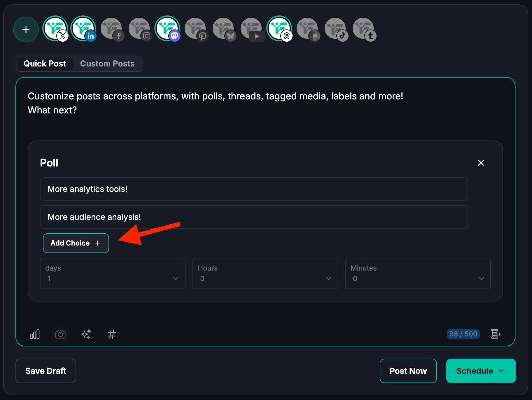Image resolution: width=532 pixels, height=400 pixels.
Task: Open the poll bar chart icon
Action: click(35, 334)
